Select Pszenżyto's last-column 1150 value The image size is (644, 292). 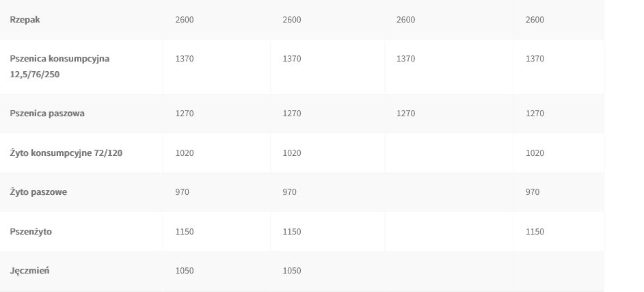535,232
